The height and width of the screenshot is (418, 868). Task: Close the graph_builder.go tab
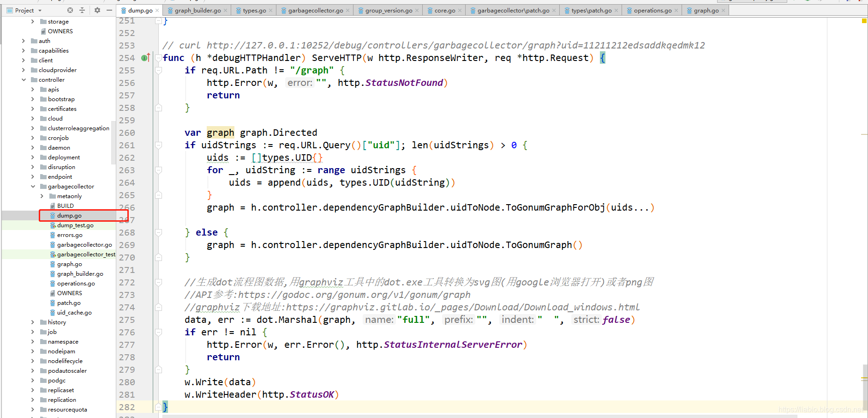226,11
